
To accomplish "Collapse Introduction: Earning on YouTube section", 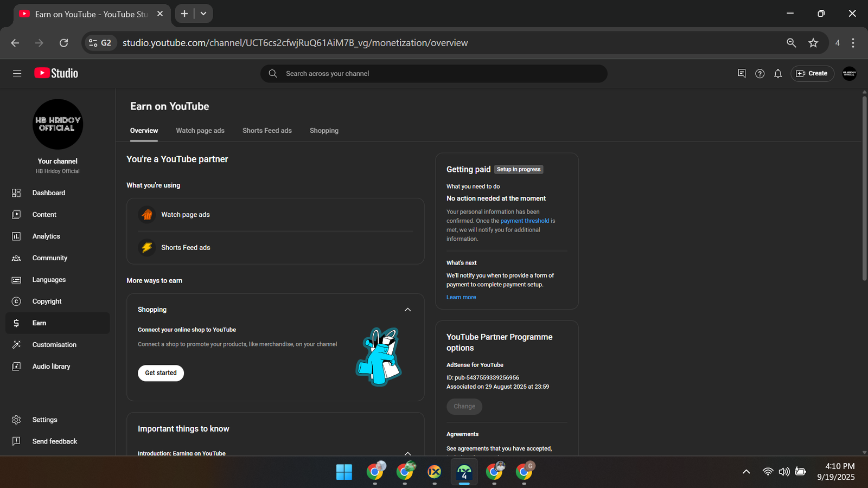I will 407,453.
